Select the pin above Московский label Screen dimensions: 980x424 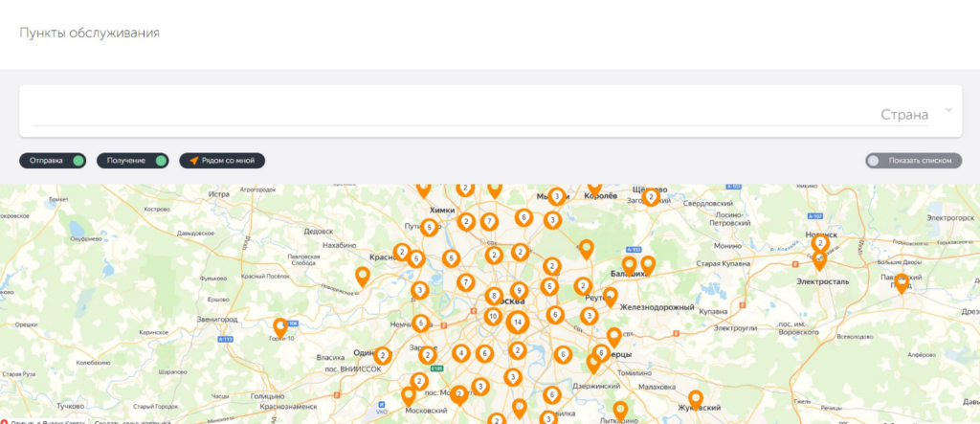click(409, 396)
